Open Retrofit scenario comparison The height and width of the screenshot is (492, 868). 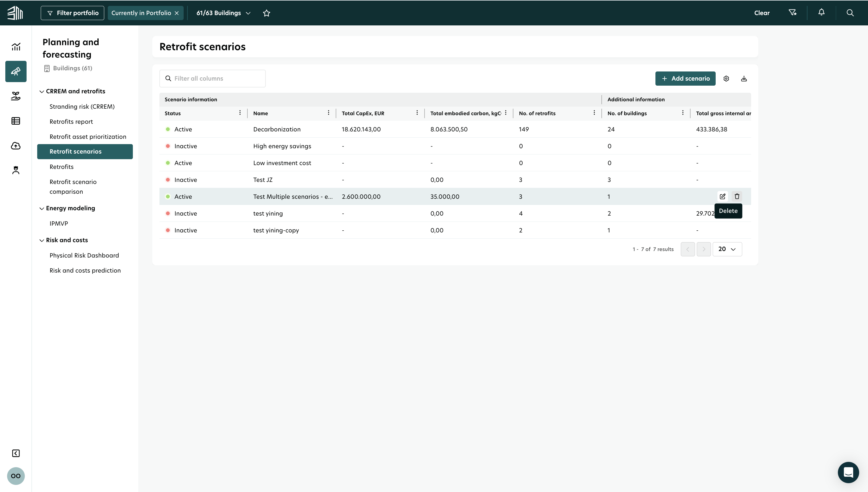(x=73, y=187)
